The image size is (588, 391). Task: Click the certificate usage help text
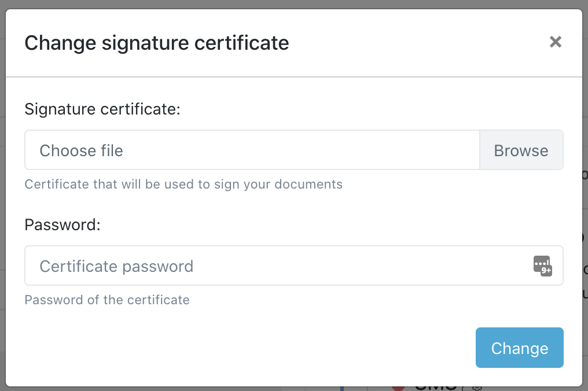pyautogui.click(x=183, y=185)
